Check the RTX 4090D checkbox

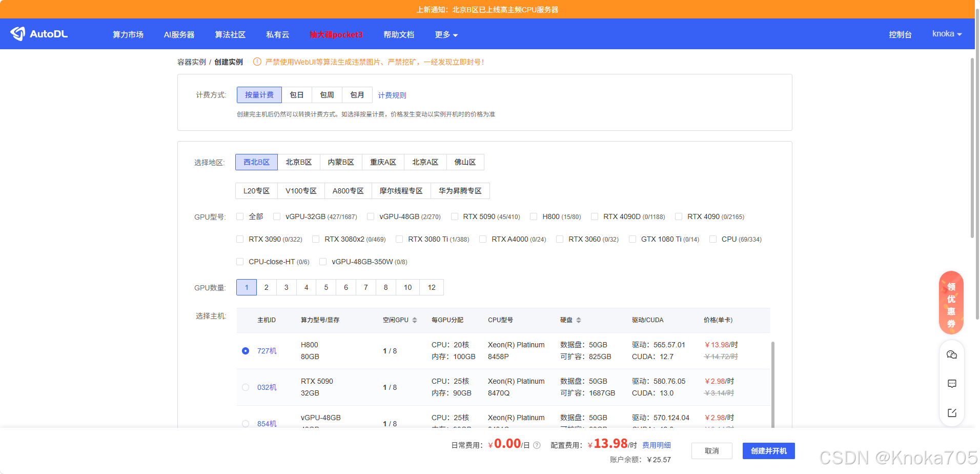[x=595, y=216]
